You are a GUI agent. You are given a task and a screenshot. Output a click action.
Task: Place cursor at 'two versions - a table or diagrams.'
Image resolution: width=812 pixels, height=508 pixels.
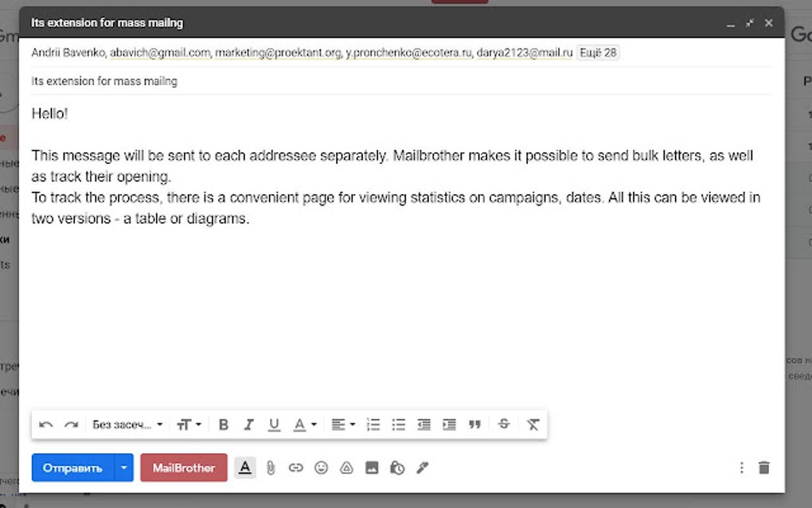tap(140, 218)
